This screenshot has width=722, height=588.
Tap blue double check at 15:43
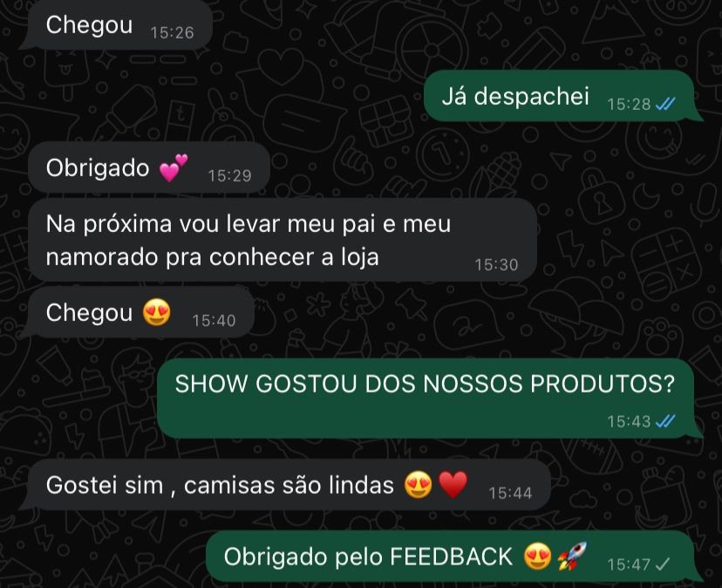[x=665, y=420]
